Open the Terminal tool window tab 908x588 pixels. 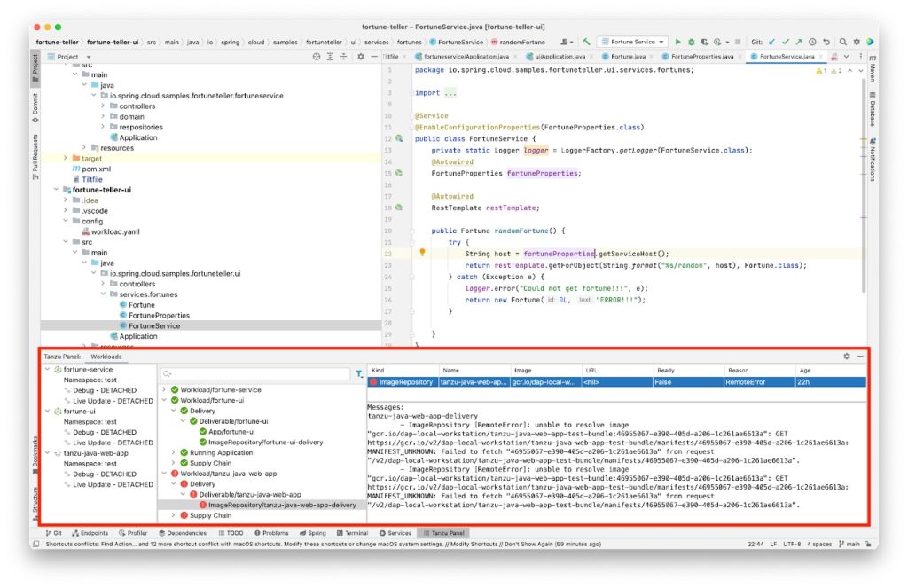352,533
